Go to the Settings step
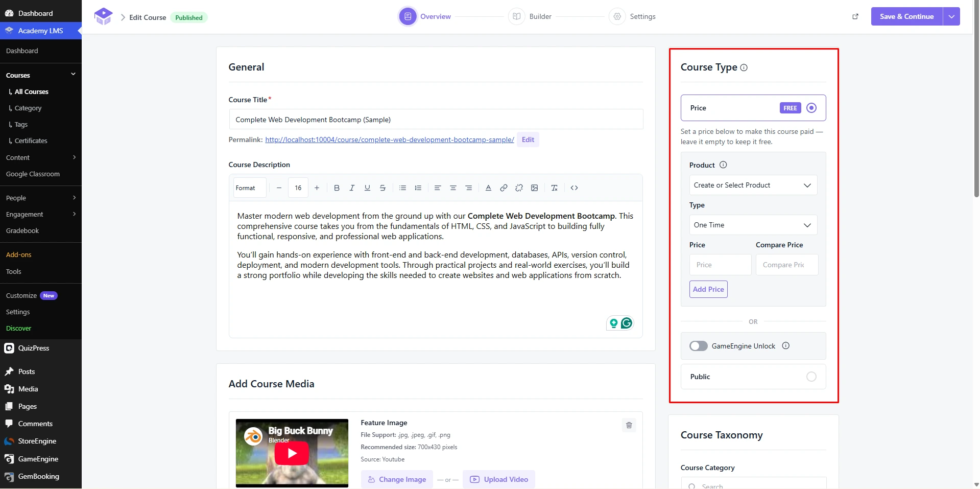980x489 pixels. pyautogui.click(x=632, y=16)
